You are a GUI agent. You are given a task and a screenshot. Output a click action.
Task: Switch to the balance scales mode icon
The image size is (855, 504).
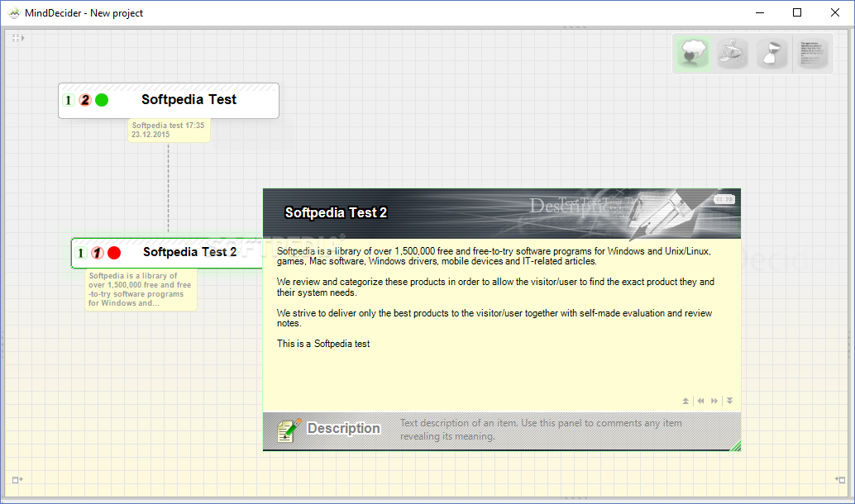(732, 54)
